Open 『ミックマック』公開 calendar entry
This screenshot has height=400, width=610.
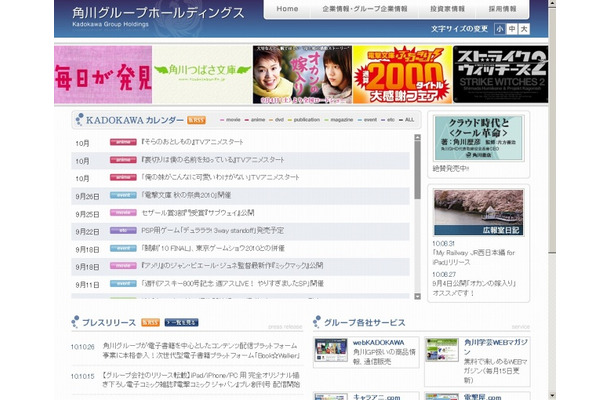[x=232, y=265]
